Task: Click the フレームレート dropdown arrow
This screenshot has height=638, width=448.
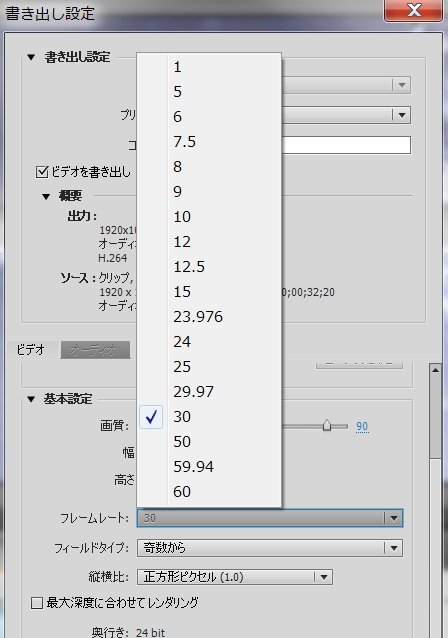Action: 393,518
